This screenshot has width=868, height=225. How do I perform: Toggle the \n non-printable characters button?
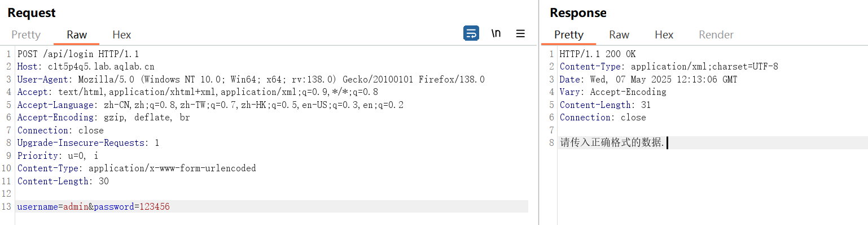pyautogui.click(x=496, y=33)
